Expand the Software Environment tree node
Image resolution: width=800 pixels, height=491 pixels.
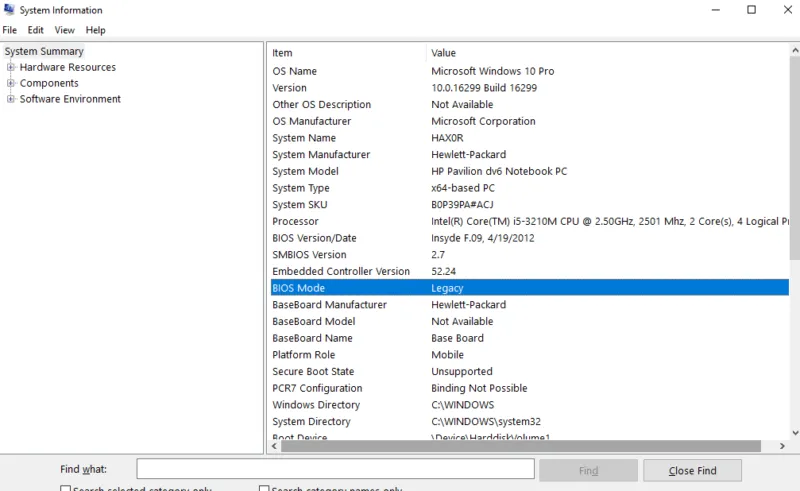pos(11,100)
